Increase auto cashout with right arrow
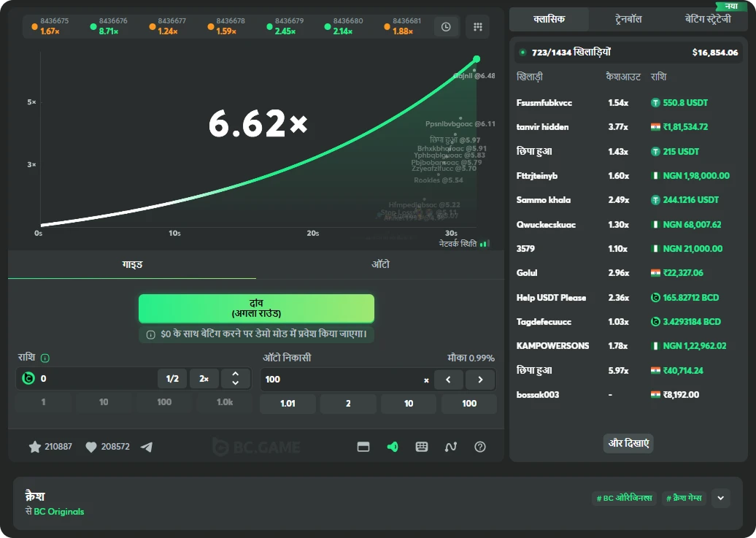Screen dimensions: 756x538 [480, 380]
